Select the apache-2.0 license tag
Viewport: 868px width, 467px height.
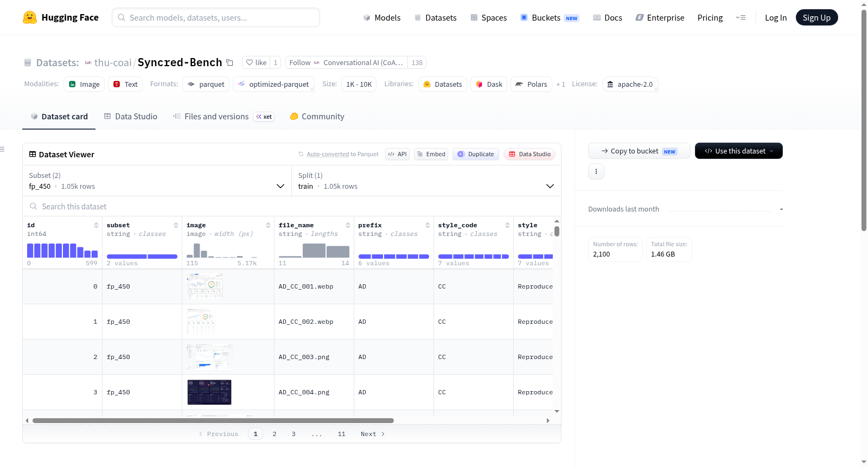[x=630, y=84]
